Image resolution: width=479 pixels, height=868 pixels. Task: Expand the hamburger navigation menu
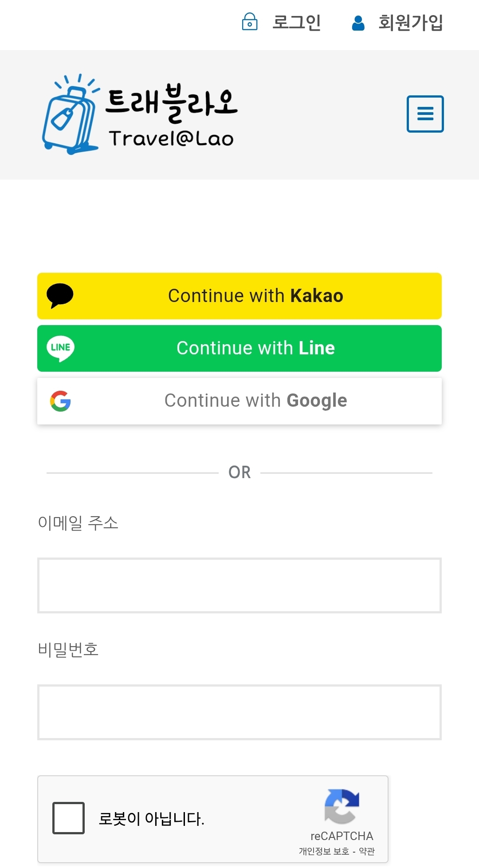tap(425, 114)
